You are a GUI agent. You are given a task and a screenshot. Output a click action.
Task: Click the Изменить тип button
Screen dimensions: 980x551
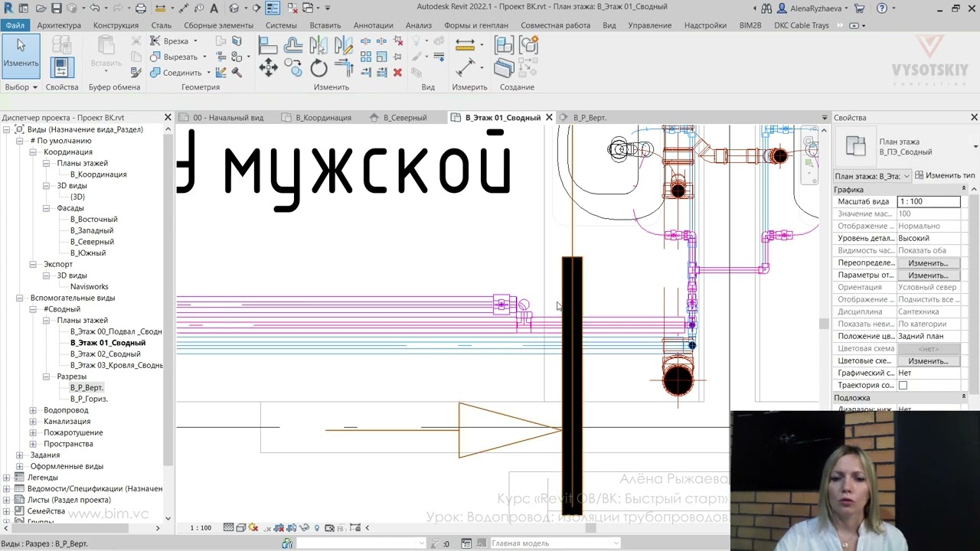(945, 176)
